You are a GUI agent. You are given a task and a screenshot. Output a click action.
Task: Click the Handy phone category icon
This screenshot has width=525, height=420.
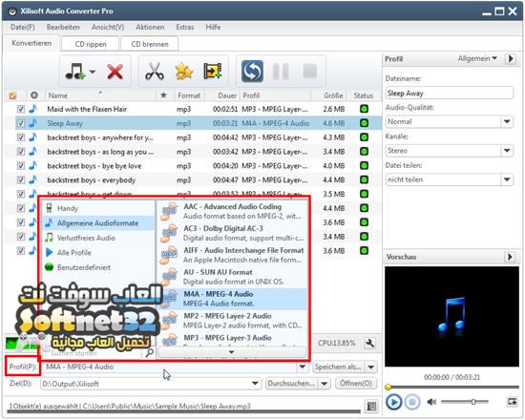(x=49, y=208)
